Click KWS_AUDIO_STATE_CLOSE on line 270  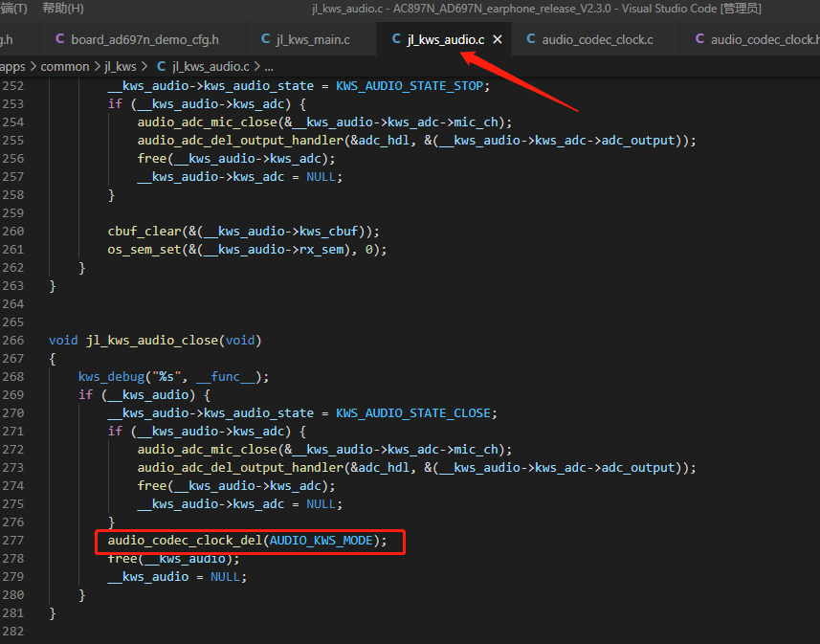coord(413,413)
